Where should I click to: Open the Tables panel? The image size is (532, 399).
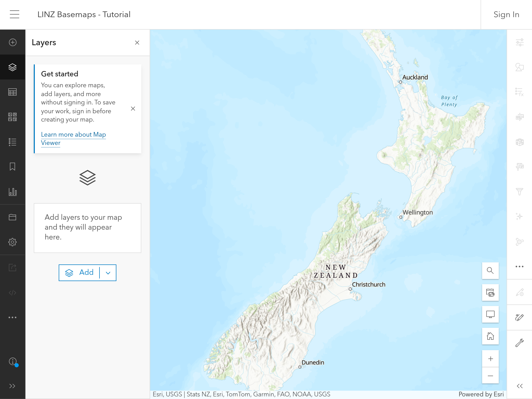point(12,92)
